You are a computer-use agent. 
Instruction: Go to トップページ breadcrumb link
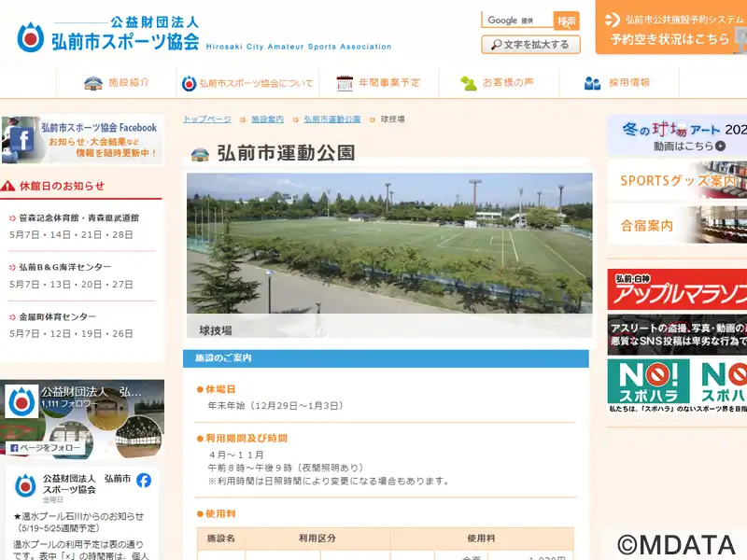click(x=207, y=119)
